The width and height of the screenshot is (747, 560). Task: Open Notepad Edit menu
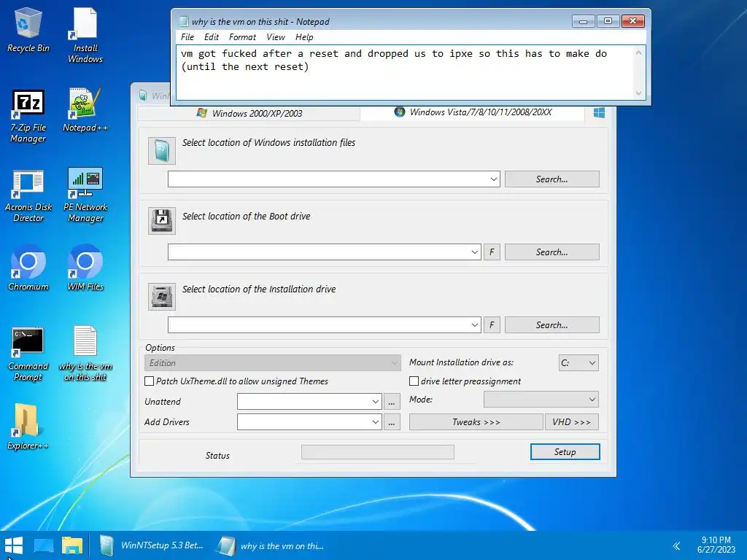coord(211,37)
